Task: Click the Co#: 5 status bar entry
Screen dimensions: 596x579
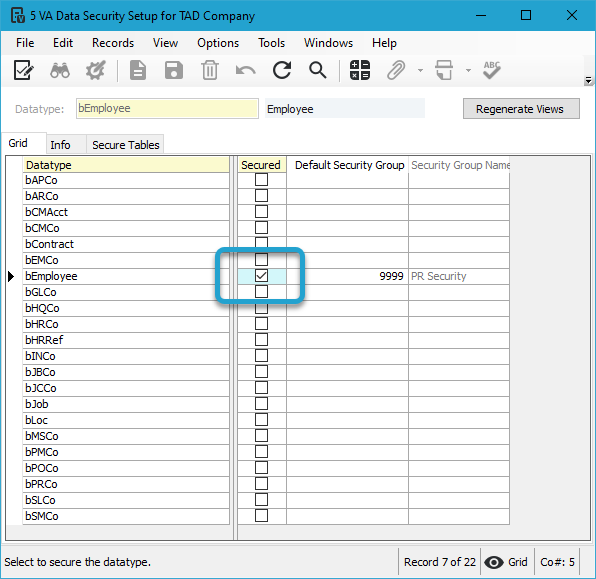Action: [x=557, y=562]
